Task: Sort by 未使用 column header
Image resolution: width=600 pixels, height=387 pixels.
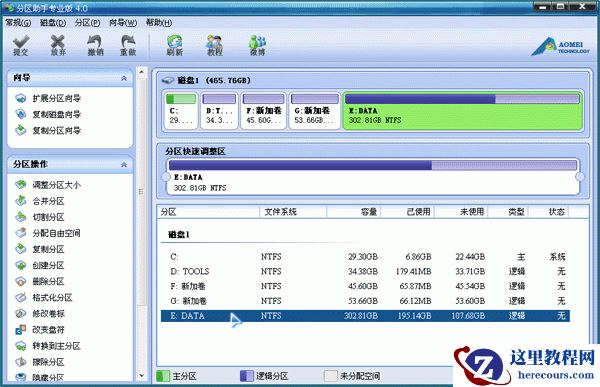Action: point(461,212)
